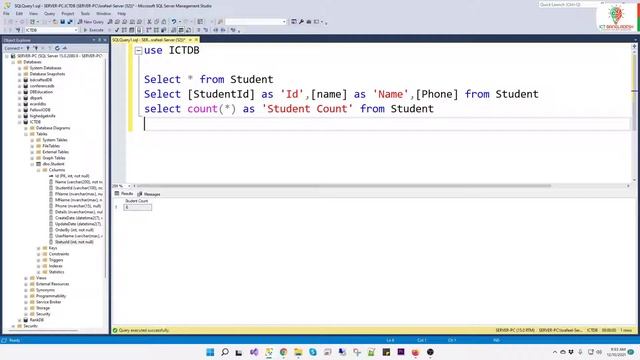Collapse the Databases folder node

click(13, 62)
